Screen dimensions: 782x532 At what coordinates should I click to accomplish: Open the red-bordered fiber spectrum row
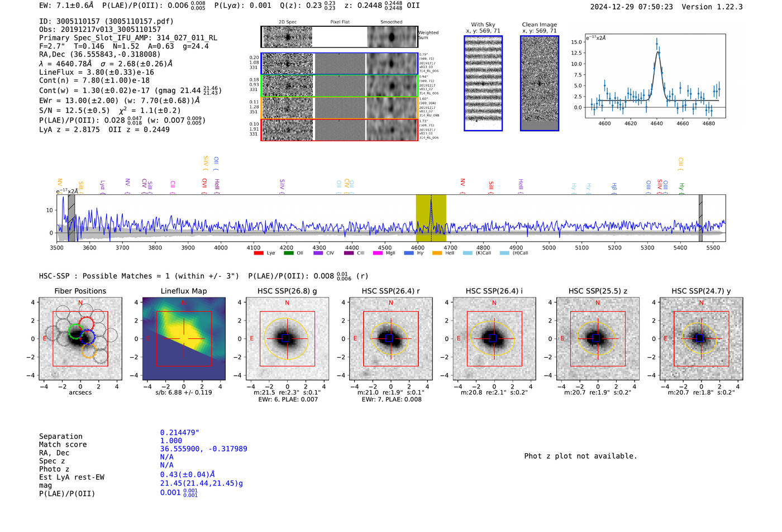coord(339,130)
